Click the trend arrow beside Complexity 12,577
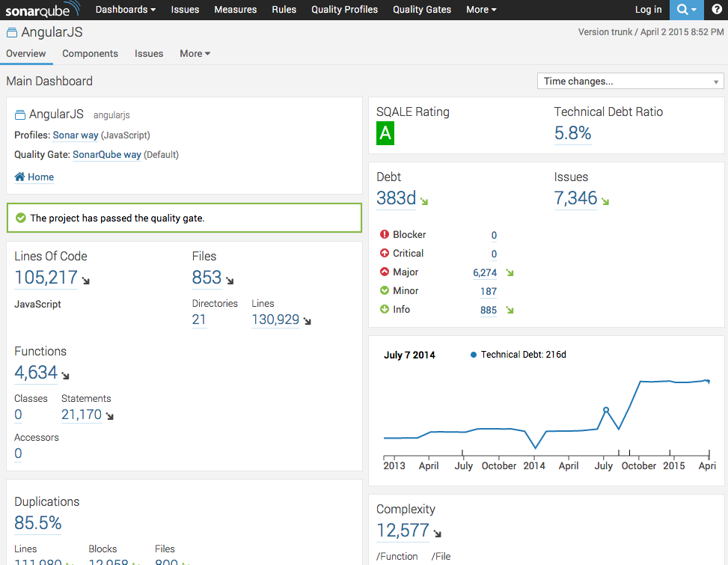The image size is (728, 565). [438, 534]
